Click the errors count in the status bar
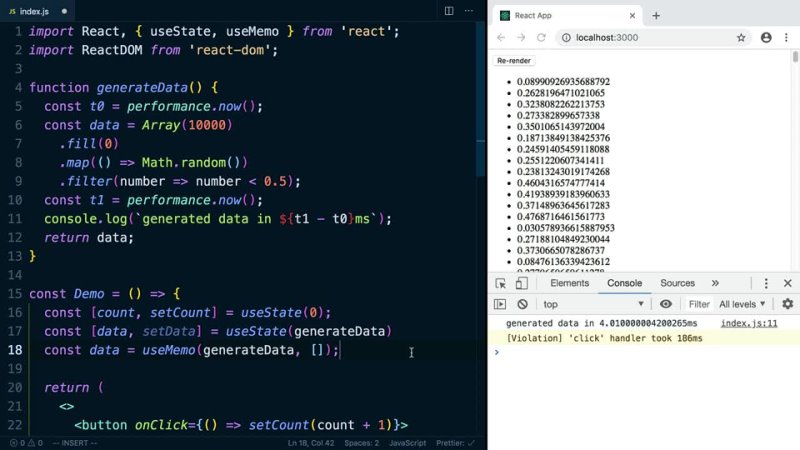This screenshot has height=450, width=800. pyautogui.click(x=17, y=443)
